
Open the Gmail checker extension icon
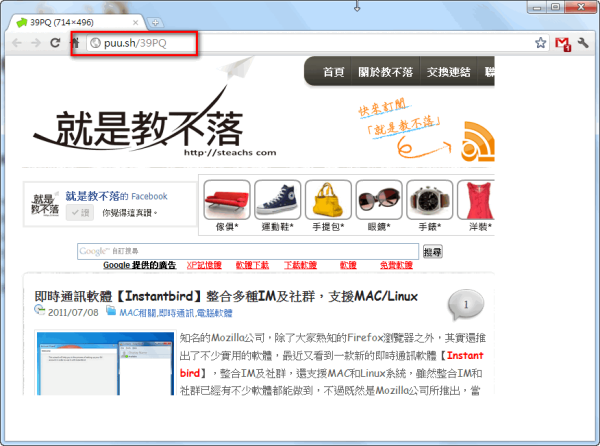pyautogui.click(x=562, y=44)
